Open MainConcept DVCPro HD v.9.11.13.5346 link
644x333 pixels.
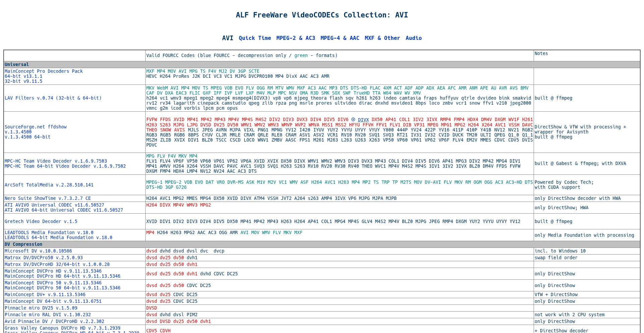[53, 271]
